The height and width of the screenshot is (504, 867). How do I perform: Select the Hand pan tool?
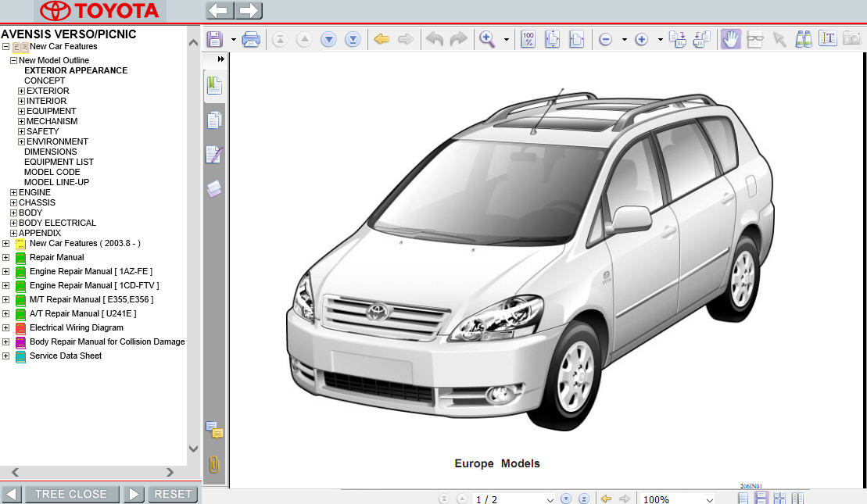[730, 39]
